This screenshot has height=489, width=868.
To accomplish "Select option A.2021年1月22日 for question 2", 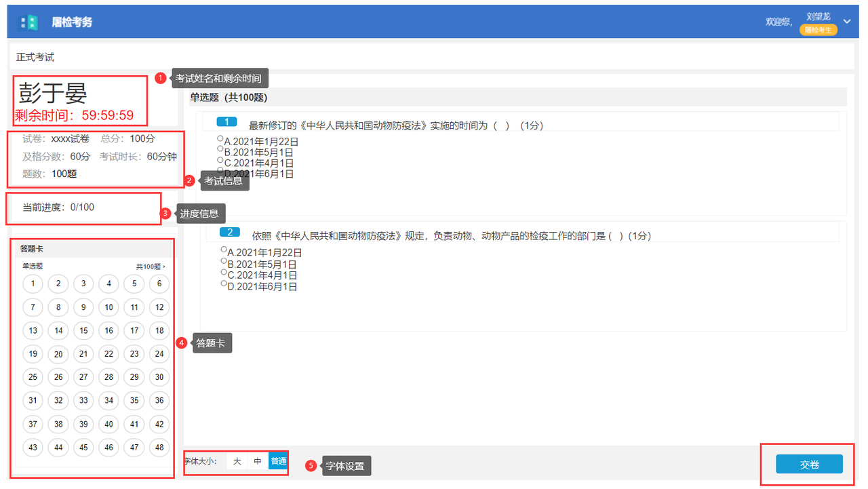I will click(x=224, y=250).
